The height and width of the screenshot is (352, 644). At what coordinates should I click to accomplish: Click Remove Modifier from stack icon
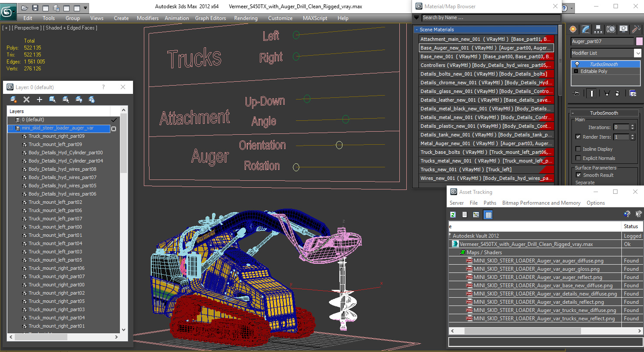coord(617,93)
